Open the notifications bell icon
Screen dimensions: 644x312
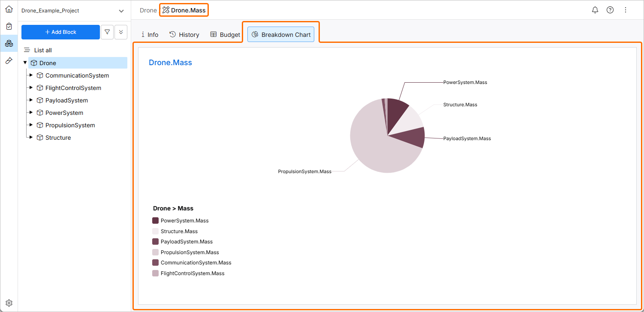pyautogui.click(x=595, y=9)
